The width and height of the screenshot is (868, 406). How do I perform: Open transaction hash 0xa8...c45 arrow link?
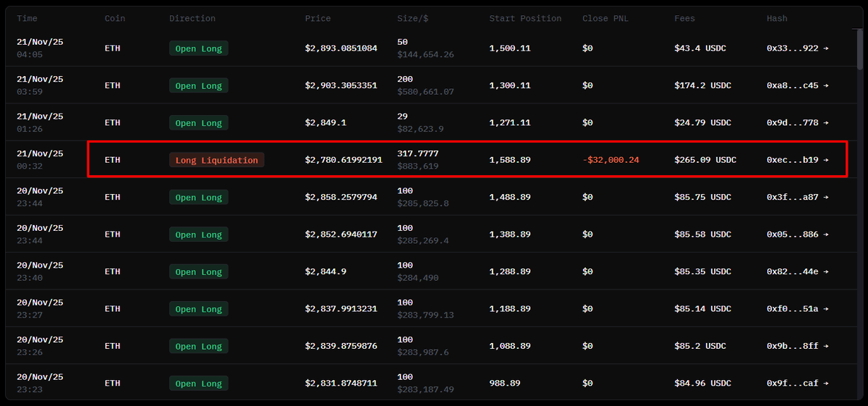(825, 85)
